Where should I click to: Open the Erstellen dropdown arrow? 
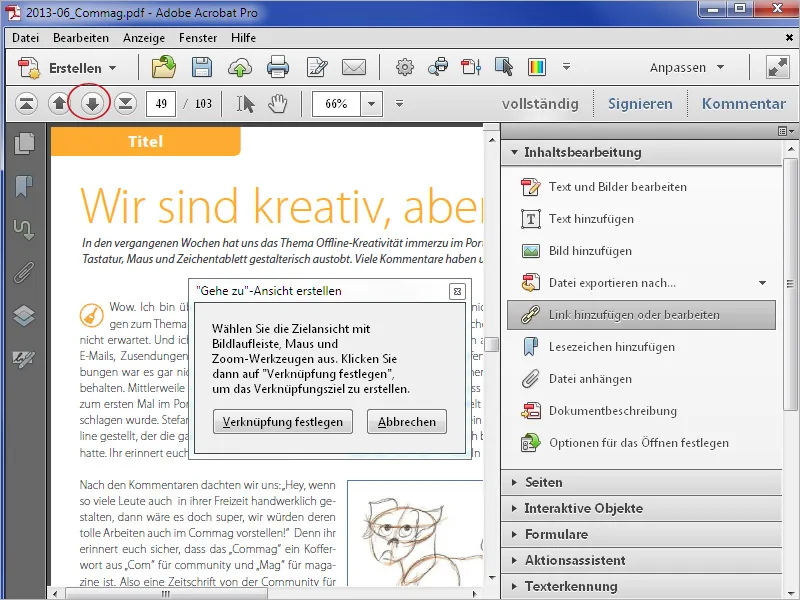tap(113, 68)
